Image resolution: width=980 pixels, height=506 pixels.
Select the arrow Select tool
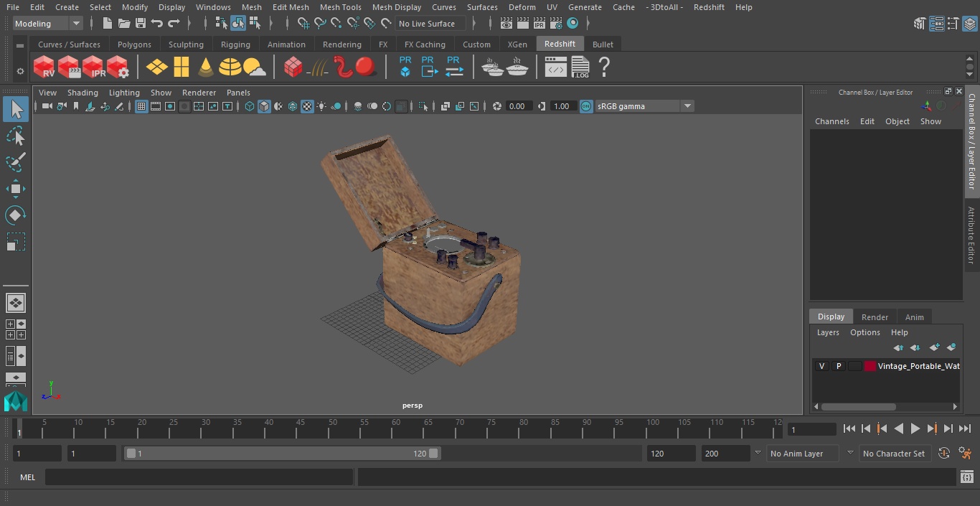tap(15, 109)
